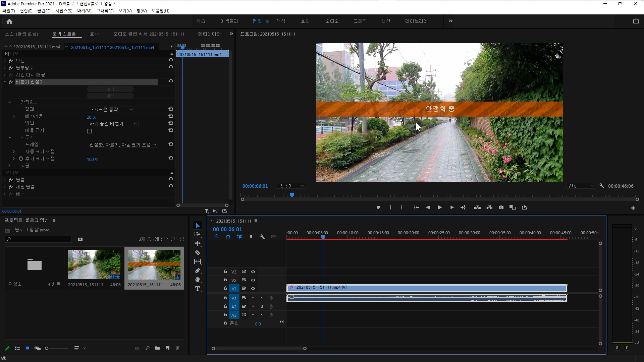Hide the V1 track with the eye toggle

(253, 288)
